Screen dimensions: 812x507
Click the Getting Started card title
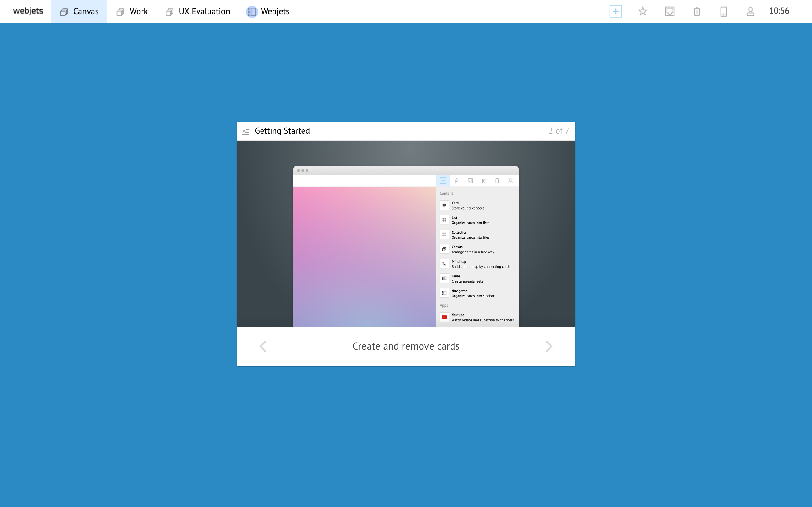pos(282,131)
